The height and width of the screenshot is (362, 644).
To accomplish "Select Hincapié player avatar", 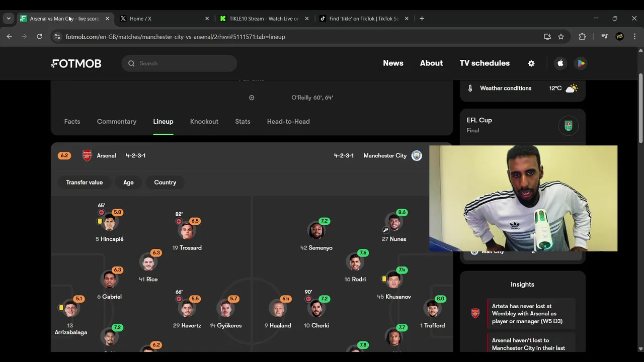I will pyautogui.click(x=109, y=222).
